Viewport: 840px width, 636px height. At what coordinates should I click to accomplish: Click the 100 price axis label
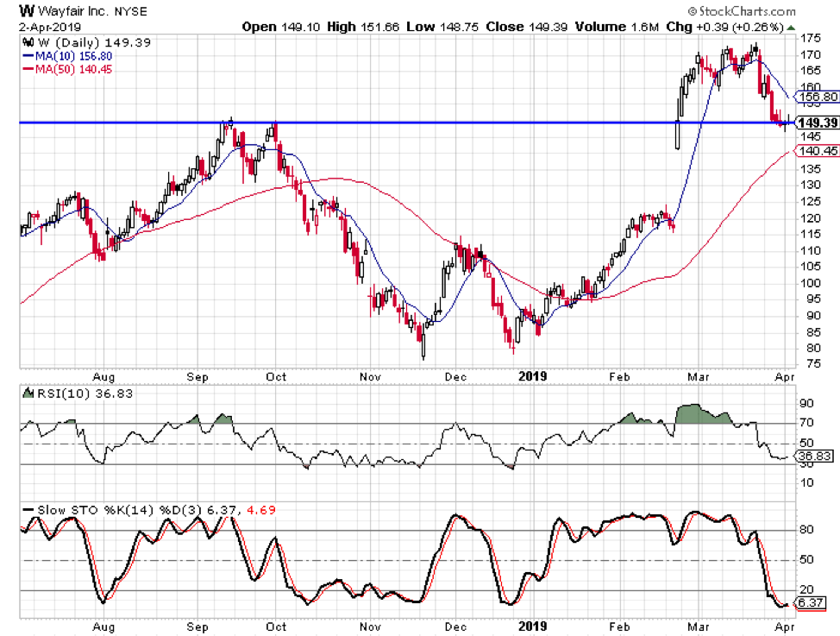click(x=811, y=282)
